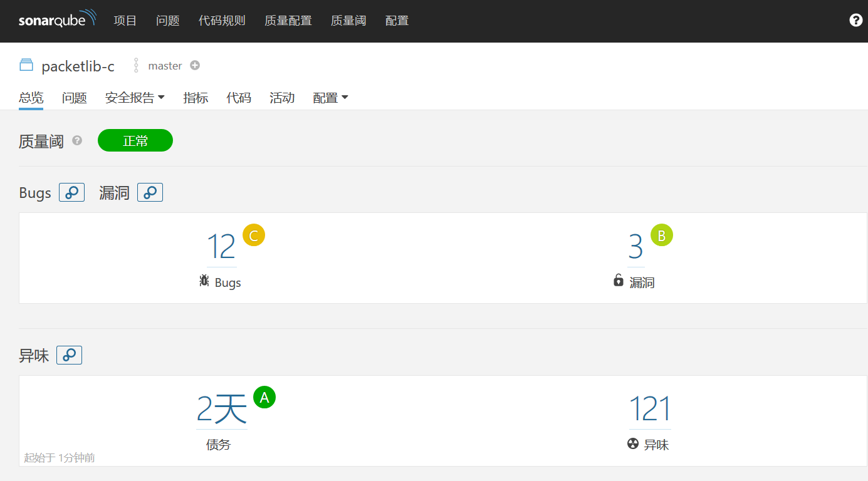Switch to the 指标 tab
The width and height of the screenshot is (868, 481).
click(x=196, y=98)
